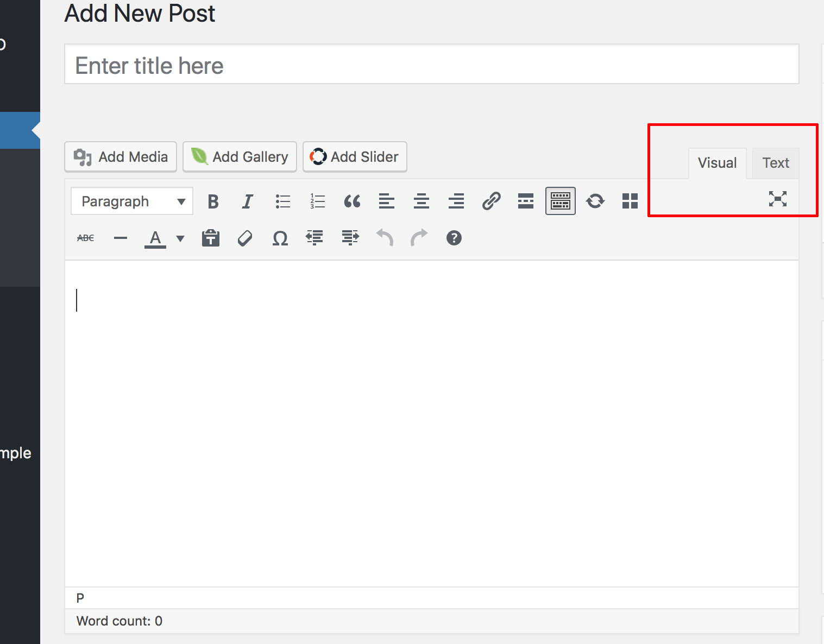Insert a numbered list

(317, 201)
